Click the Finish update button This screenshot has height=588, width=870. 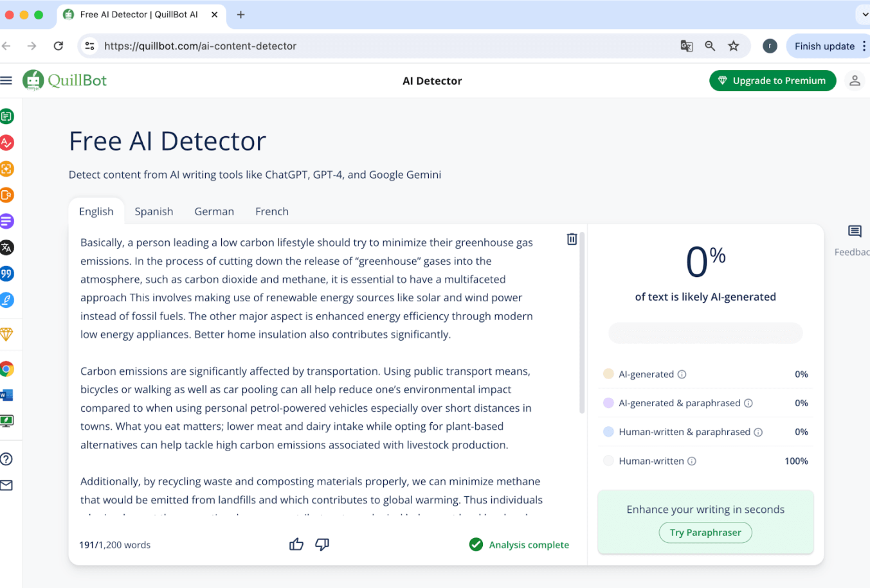pos(824,46)
